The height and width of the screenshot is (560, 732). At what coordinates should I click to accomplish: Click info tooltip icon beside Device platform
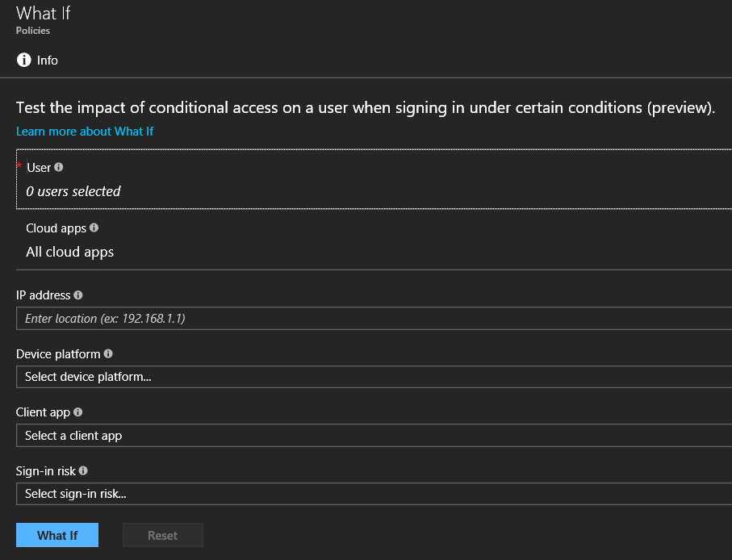pyautogui.click(x=108, y=353)
